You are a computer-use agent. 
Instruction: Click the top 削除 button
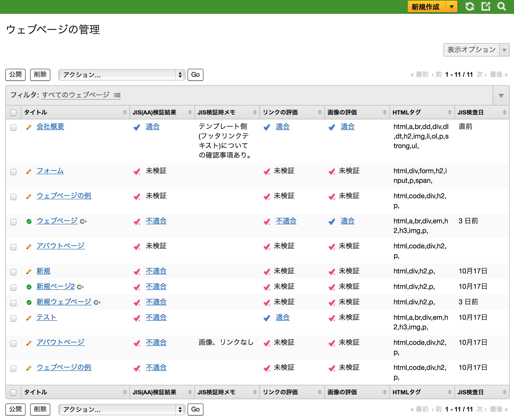click(x=40, y=75)
